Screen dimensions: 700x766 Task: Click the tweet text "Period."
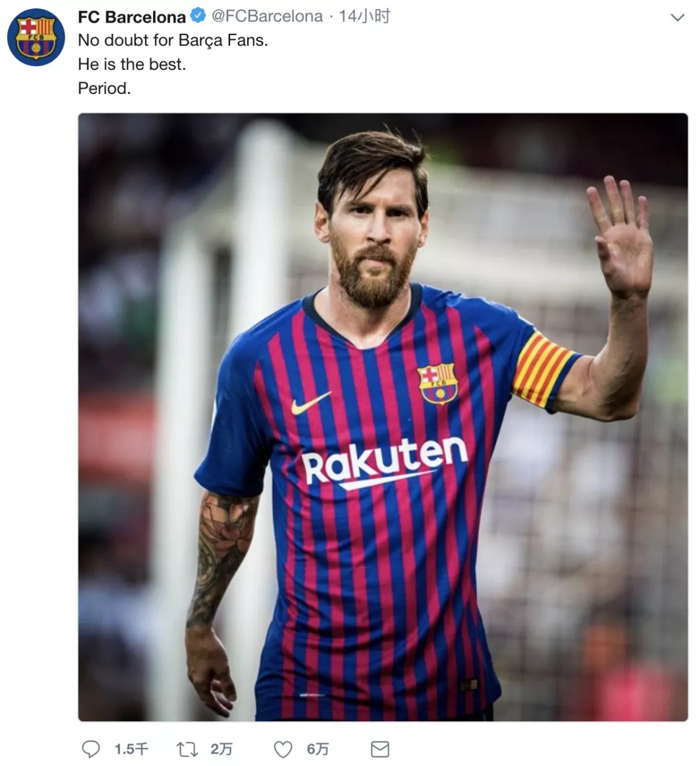[104, 88]
